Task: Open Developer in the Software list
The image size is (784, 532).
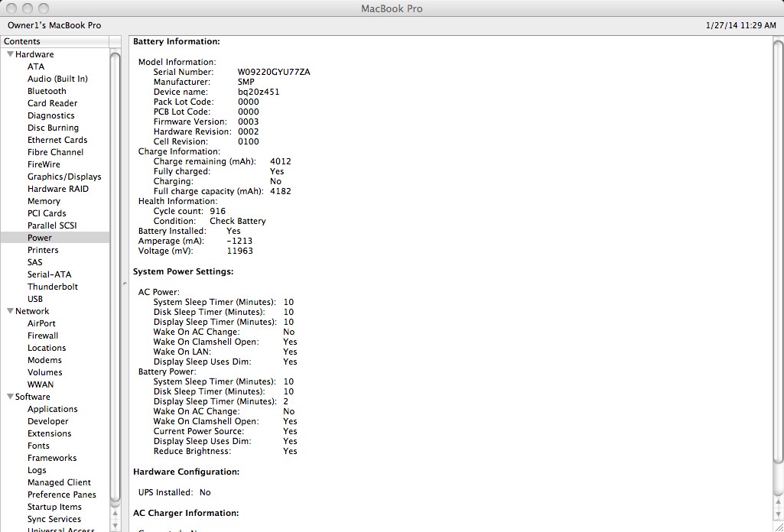Action: [48, 422]
